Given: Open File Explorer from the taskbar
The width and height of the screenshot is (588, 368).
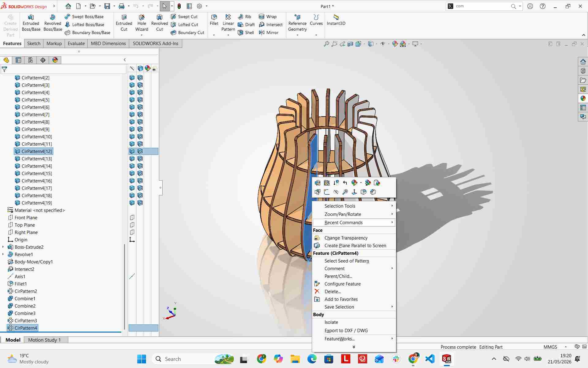Looking at the screenshot, I should pyautogui.click(x=295, y=359).
